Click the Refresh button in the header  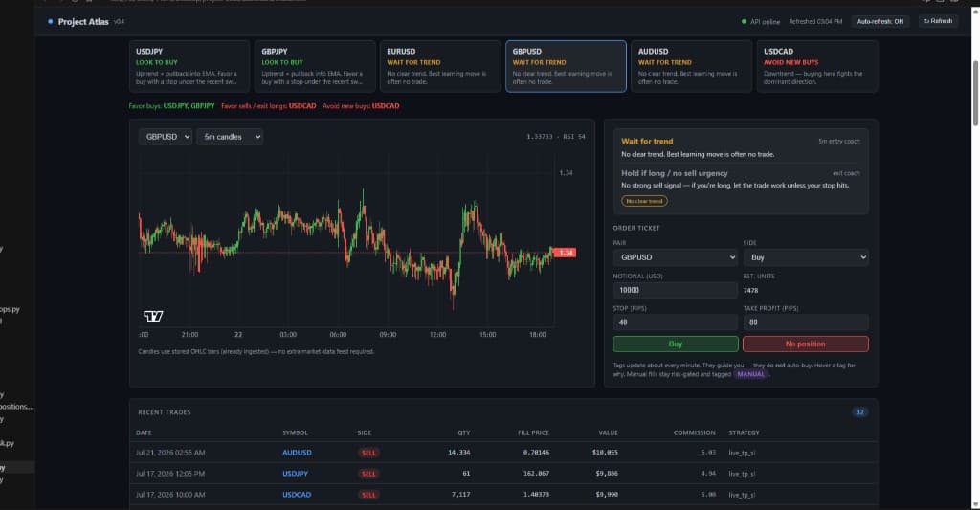(938, 21)
